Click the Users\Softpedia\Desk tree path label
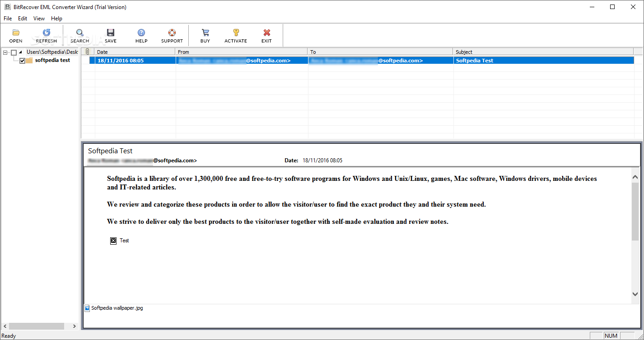The width and height of the screenshot is (644, 340). tap(52, 52)
